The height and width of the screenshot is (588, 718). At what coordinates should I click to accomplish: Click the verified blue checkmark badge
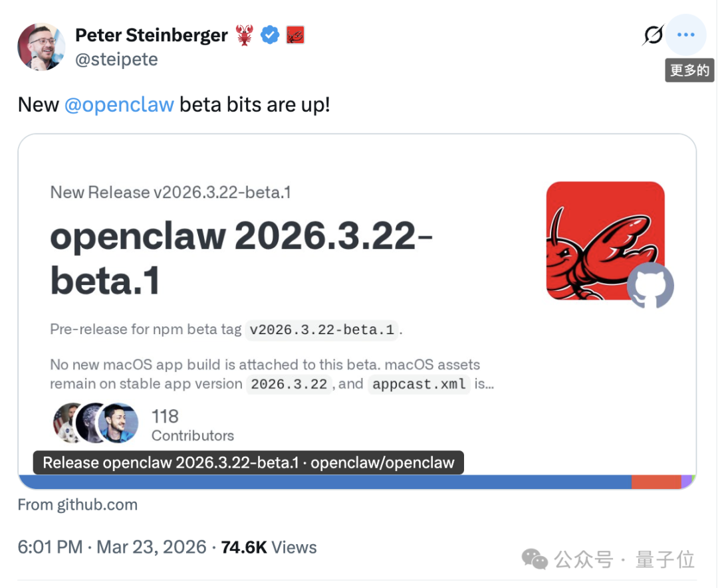point(269,35)
